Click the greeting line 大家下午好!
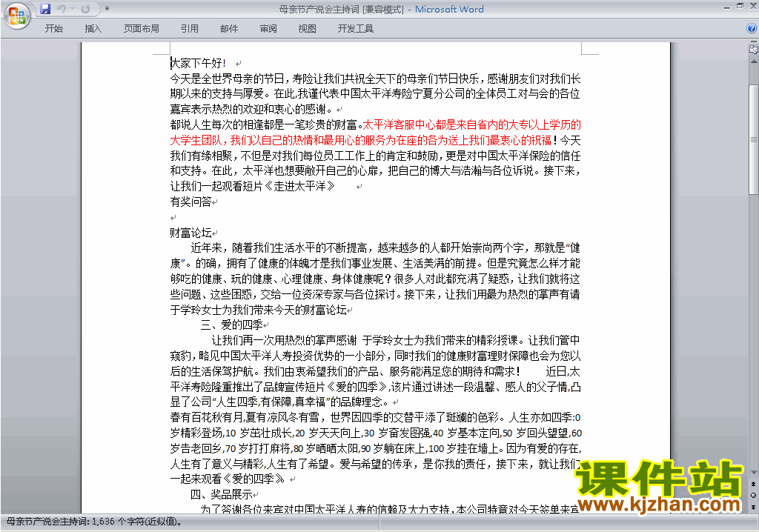759x532 pixels. 198,63
